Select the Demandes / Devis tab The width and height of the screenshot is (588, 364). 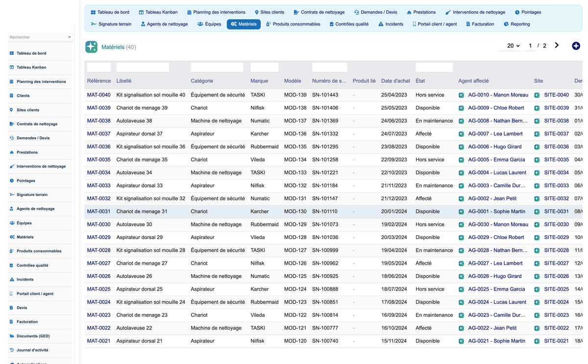(x=376, y=12)
